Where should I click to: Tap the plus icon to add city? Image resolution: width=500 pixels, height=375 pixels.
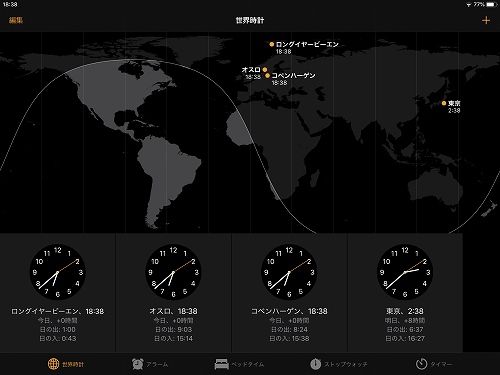tap(486, 20)
